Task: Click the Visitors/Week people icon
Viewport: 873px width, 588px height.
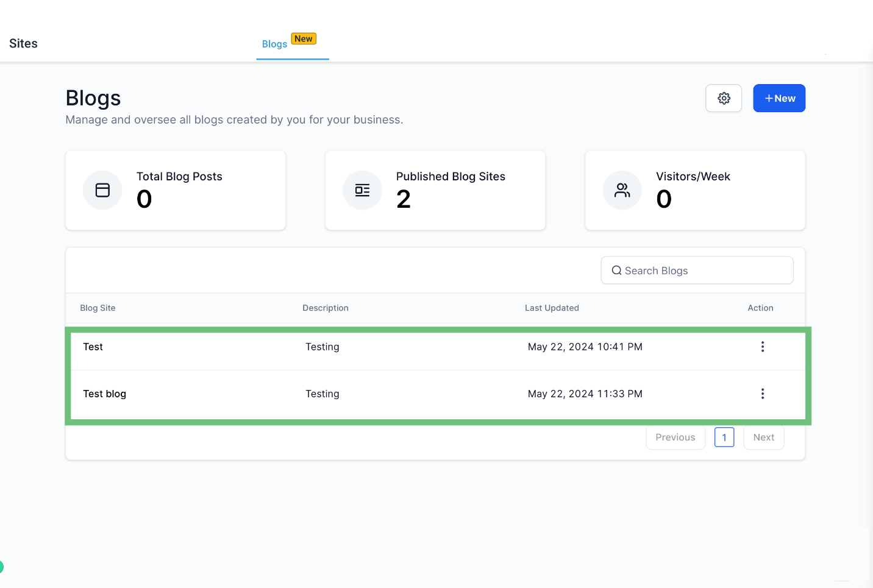Action: tap(622, 190)
